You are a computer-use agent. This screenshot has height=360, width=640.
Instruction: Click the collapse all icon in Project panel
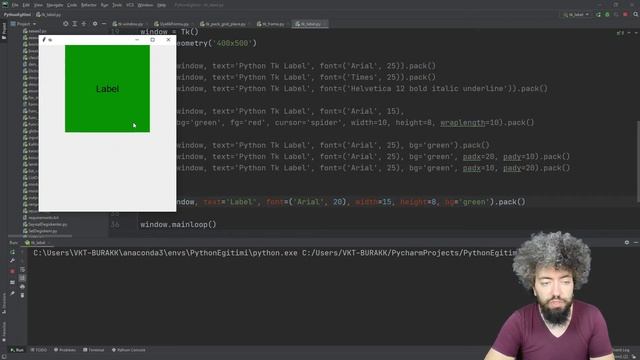84,24
